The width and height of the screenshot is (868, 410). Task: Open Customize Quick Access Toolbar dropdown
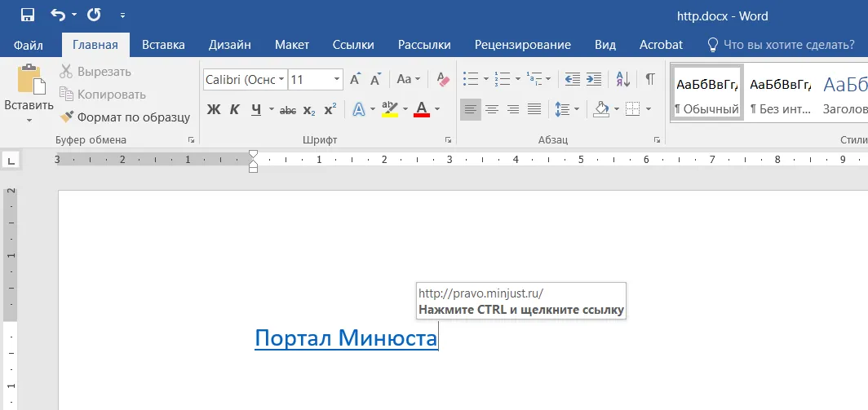123,15
